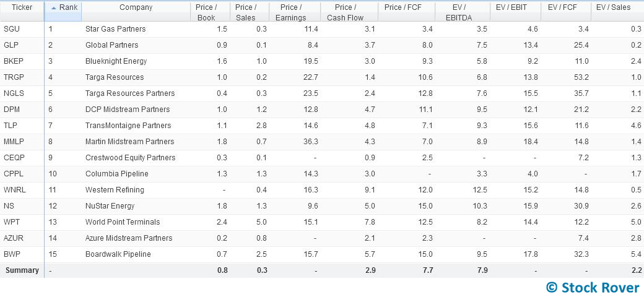This screenshot has height=297, width=644.
Task: Click the NuStar Energy company name
Action: coord(110,206)
